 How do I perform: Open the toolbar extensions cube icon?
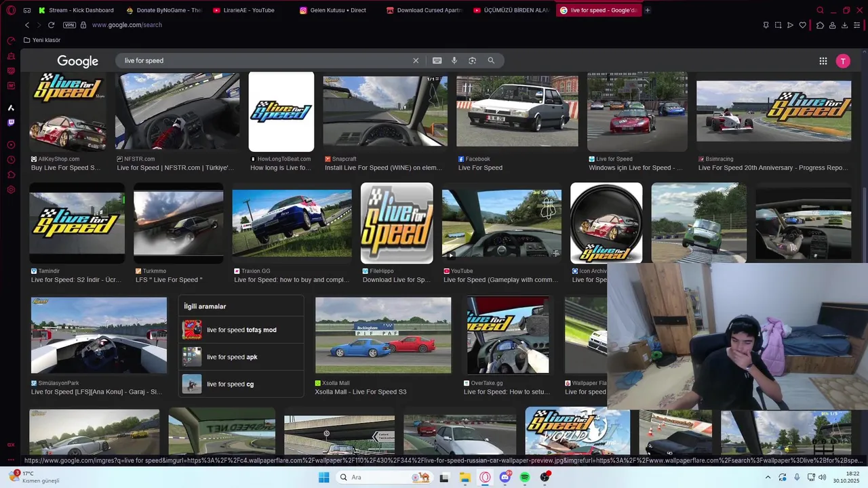tap(820, 25)
